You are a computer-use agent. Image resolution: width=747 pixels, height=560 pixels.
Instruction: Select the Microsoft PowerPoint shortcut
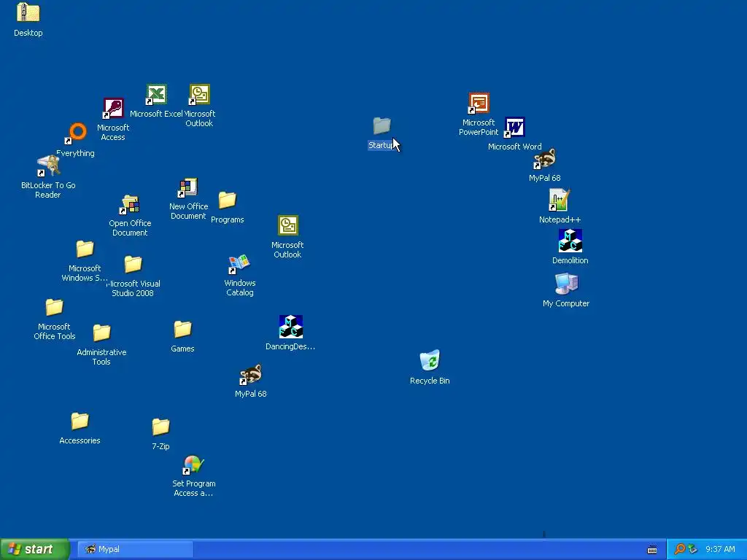tap(479, 104)
